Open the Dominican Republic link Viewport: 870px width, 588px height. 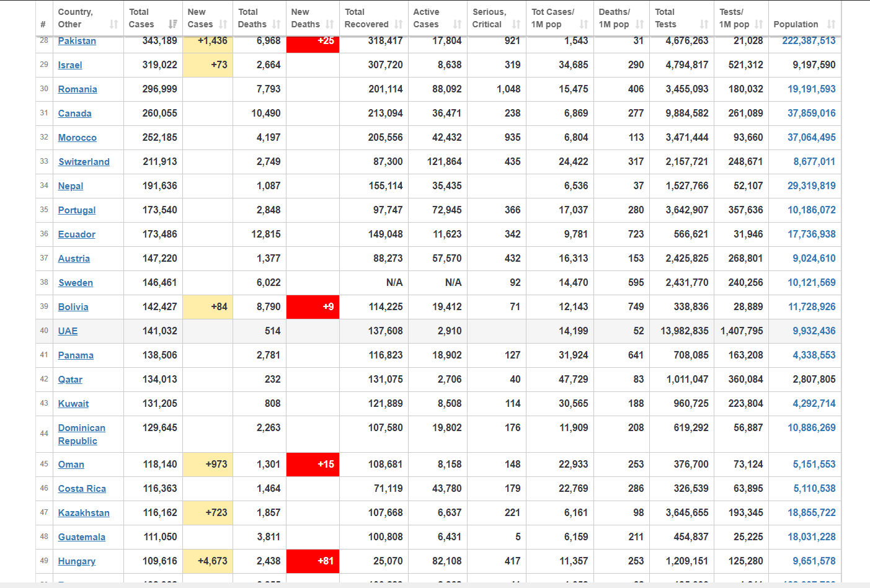click(x=82, y=434)
